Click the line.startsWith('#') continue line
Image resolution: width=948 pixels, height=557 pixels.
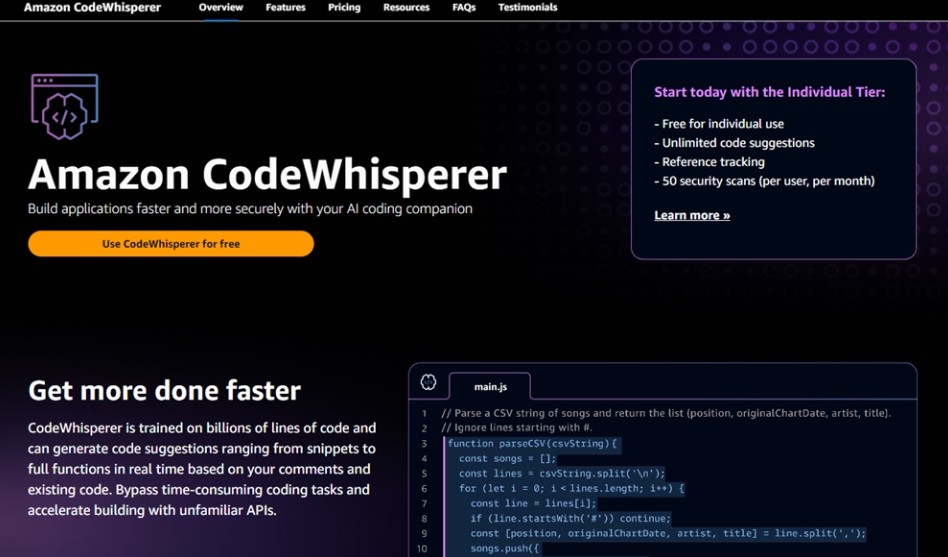(x=571, y=518)
